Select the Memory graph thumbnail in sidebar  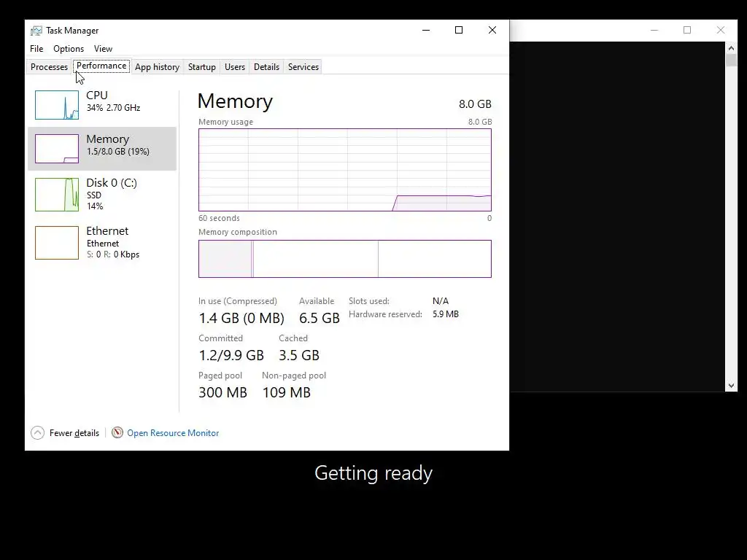click(x=57, y=149)
